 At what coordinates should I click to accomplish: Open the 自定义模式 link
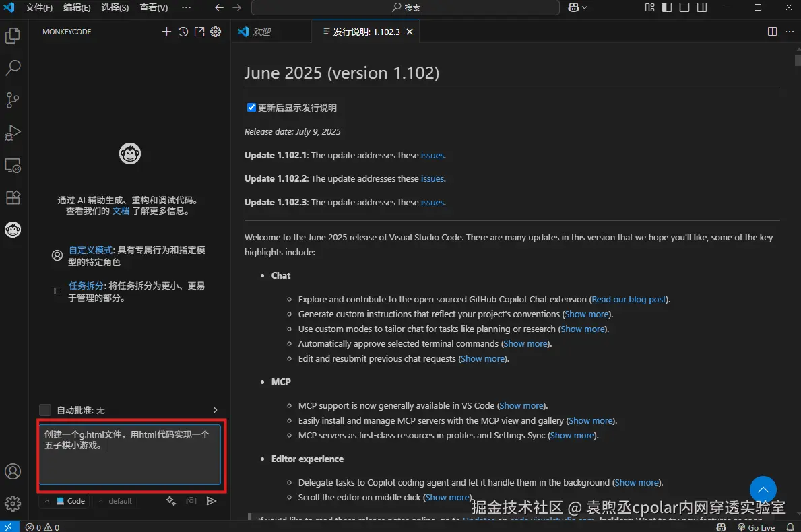[x=90, y=250]
